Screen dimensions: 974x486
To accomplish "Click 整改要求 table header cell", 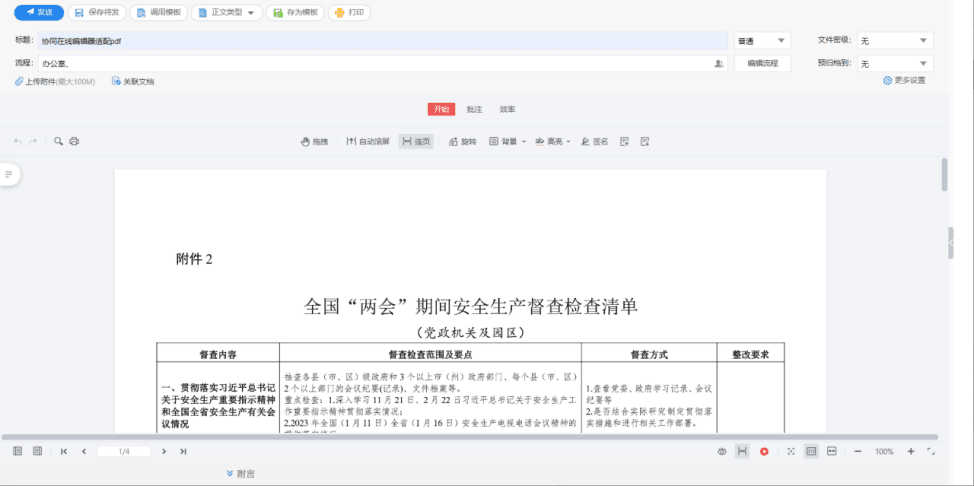I will [x=751, y=354].
